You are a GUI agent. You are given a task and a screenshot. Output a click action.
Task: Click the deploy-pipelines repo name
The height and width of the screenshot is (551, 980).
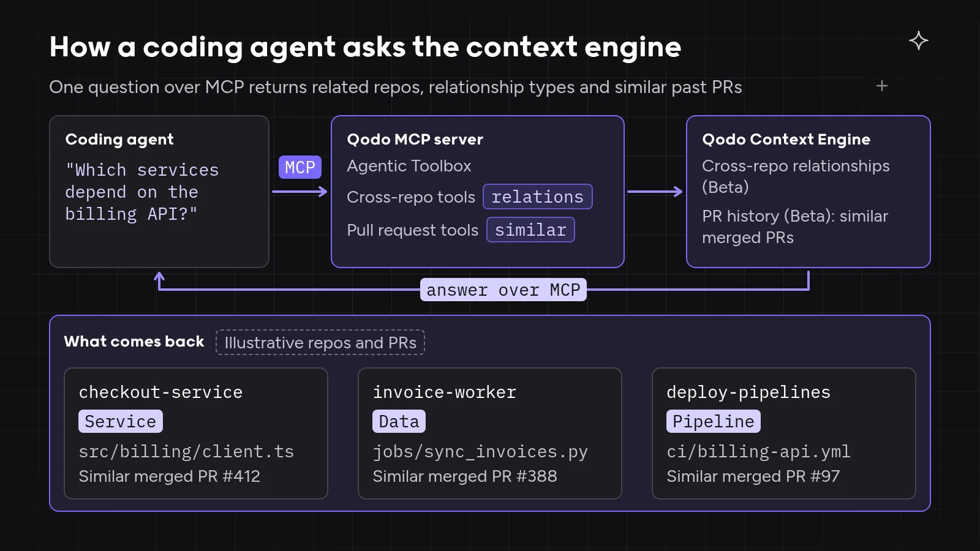click(748, 392)
